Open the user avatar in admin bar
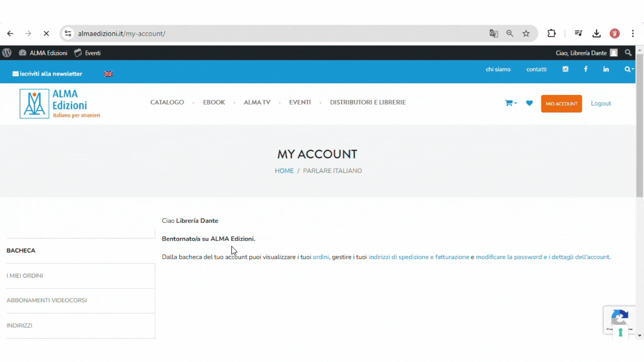This screenshot has width=644, height=362. point(614,53)
